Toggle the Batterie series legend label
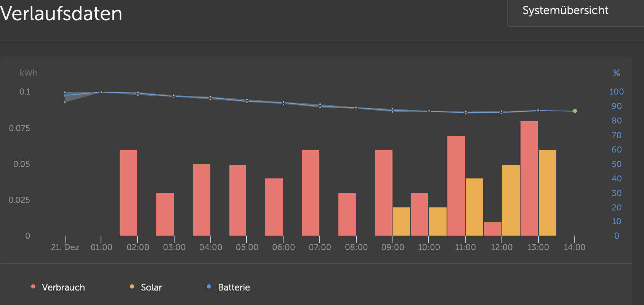This screenshot has height=305, width=644. point(234,287)
